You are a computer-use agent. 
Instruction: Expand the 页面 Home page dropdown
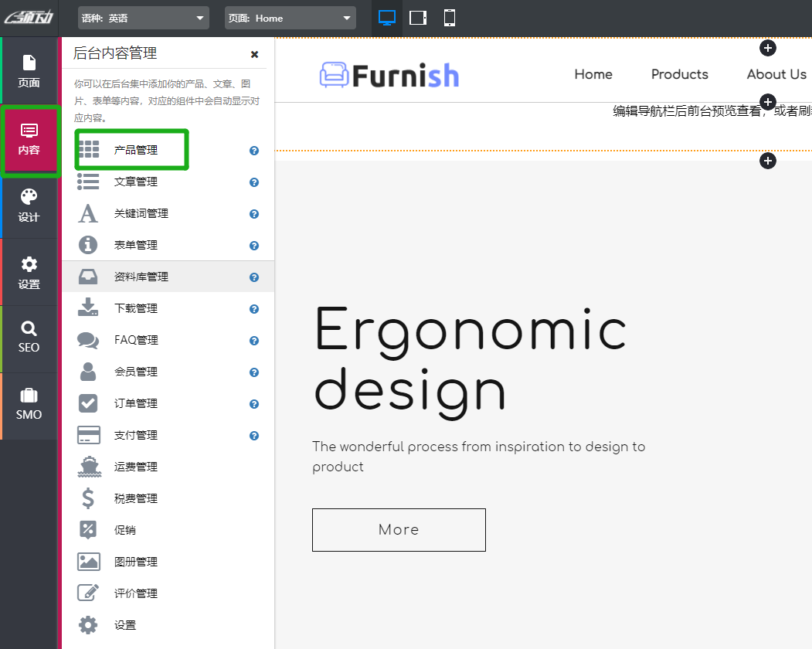pyautogui.click(x=290, y=18)
